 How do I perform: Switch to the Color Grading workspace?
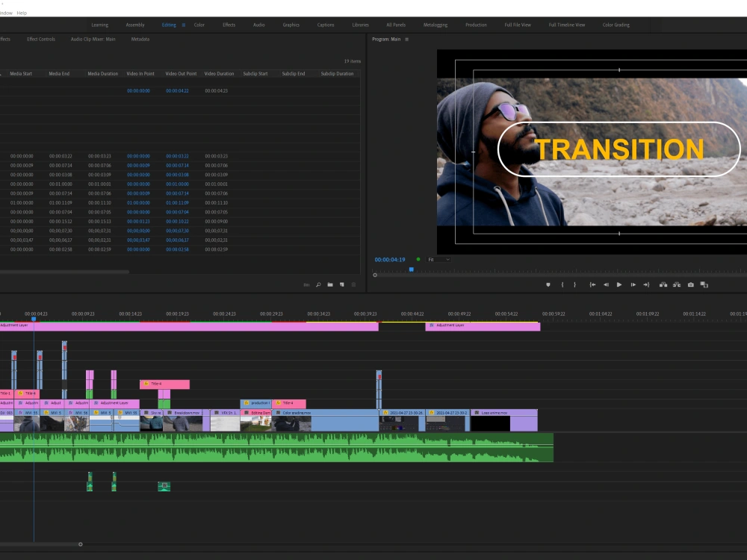click(x=616, y=25)
